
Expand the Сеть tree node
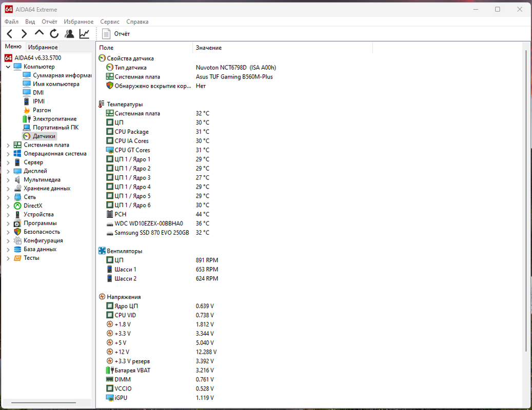(x=8, y=197)
